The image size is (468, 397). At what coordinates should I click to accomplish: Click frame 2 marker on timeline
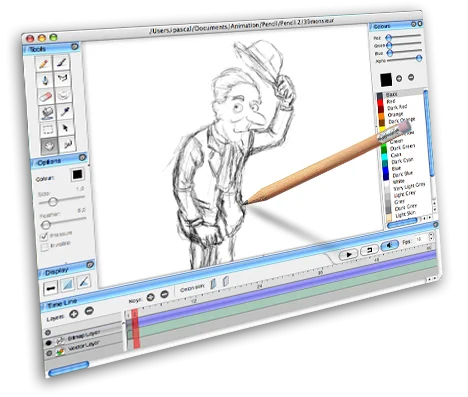(x=134, y=314)
